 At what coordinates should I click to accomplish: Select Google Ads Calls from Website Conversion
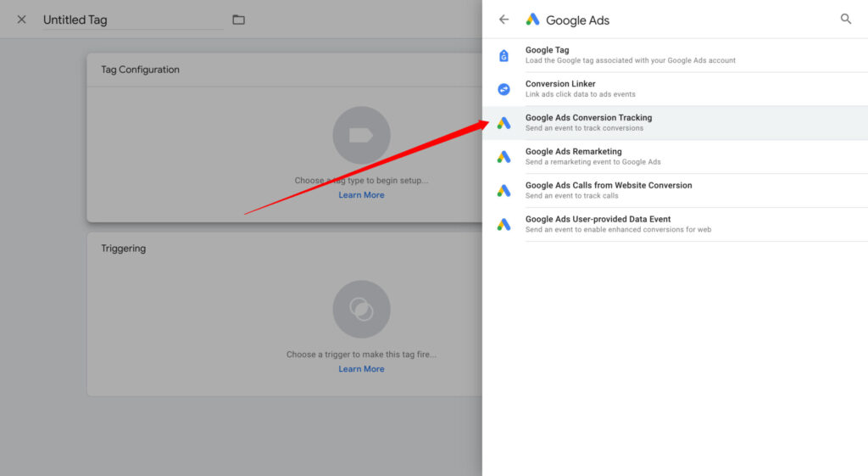pos(608,186)
